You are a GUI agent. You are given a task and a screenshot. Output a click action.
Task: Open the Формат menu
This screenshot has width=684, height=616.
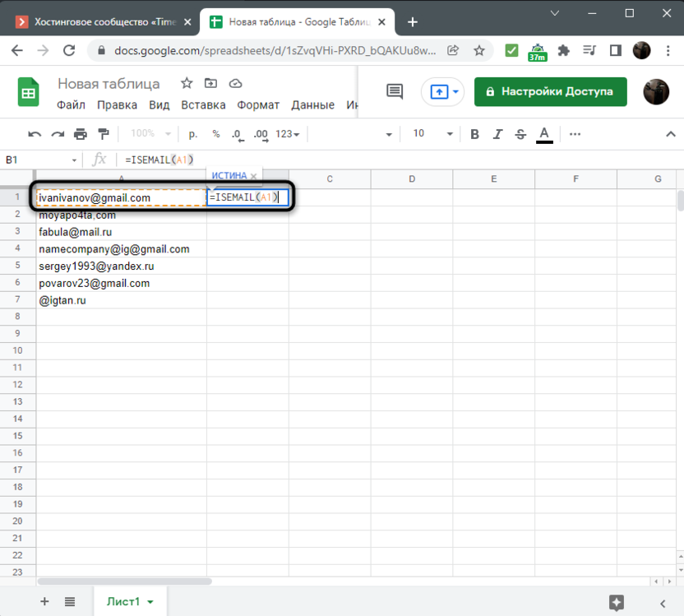tap(258, 105)
